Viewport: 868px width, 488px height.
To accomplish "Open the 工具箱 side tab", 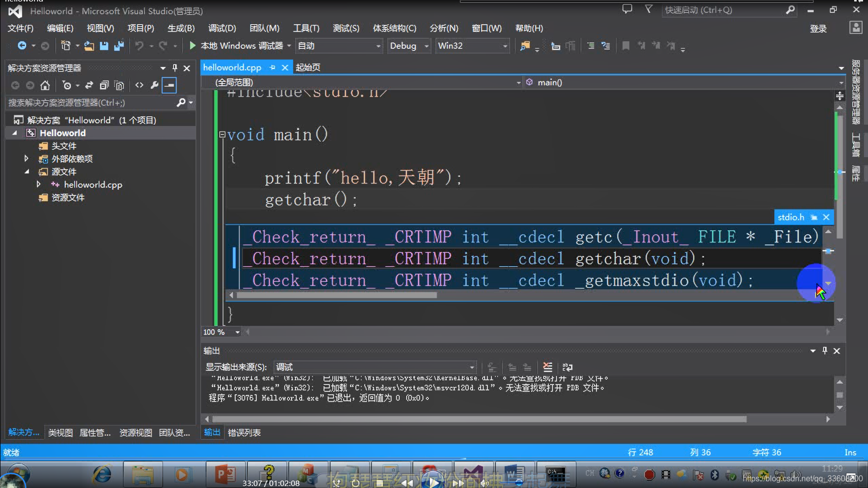I will [856, 144].
